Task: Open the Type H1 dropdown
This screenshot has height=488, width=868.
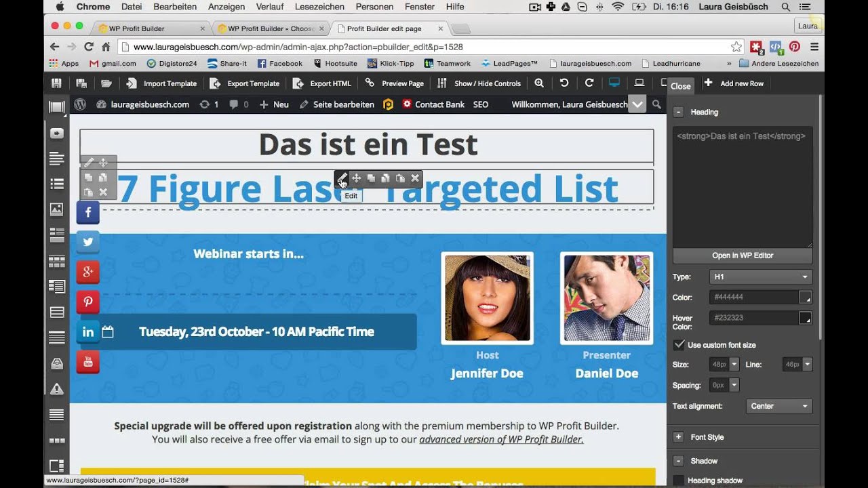Action: point(761,277)
